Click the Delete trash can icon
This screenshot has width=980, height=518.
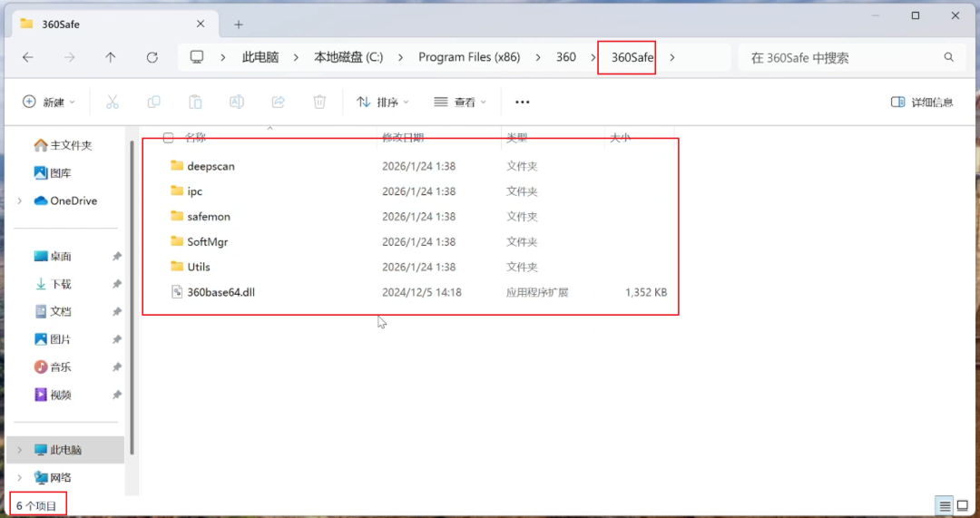tap(319, 102)
